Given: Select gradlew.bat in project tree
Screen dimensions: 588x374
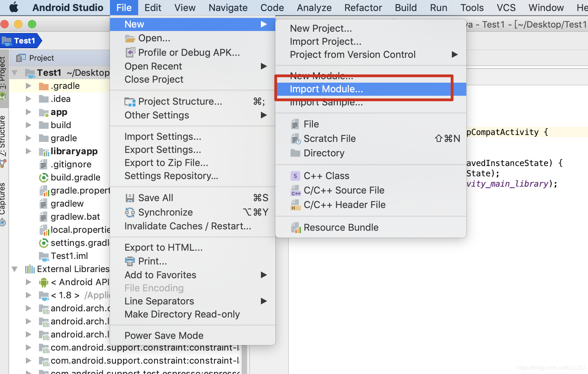Looking at the screenshot, I should pyautogui.click(x=75, y=217).
